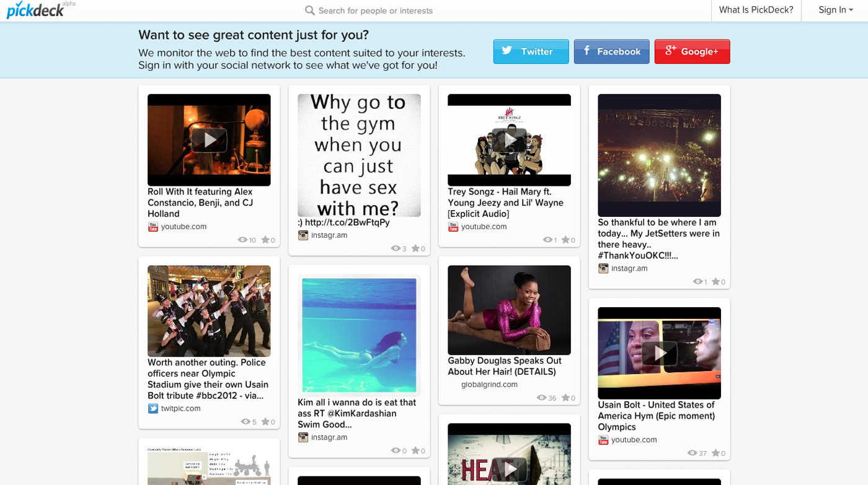Open the ':) http://t.co/2BwFtqPy' link

[343, 222]
